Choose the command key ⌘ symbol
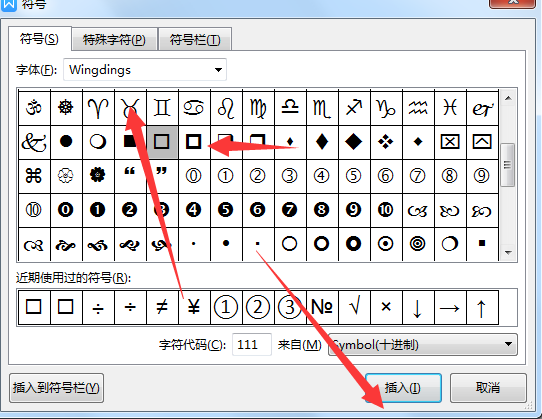The width and height of the screenshot is (542, 419). tap(34, 176)
